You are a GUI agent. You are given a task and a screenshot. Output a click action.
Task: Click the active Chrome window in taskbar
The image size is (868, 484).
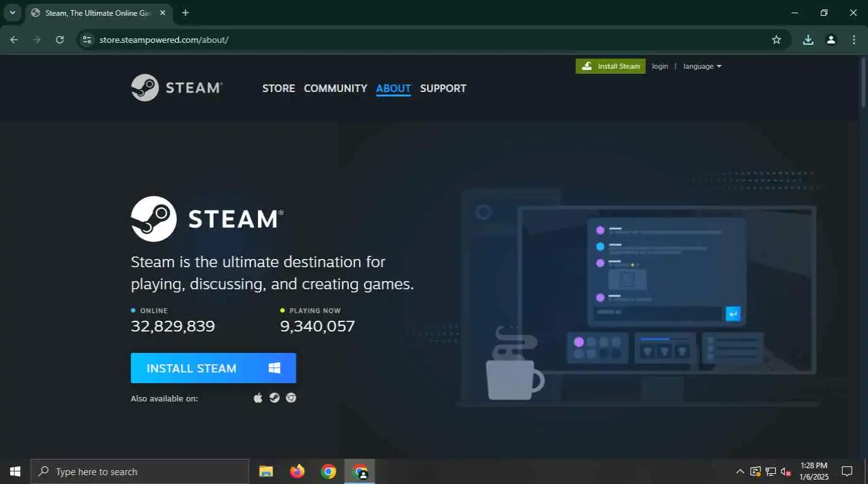tap(360, 471)
